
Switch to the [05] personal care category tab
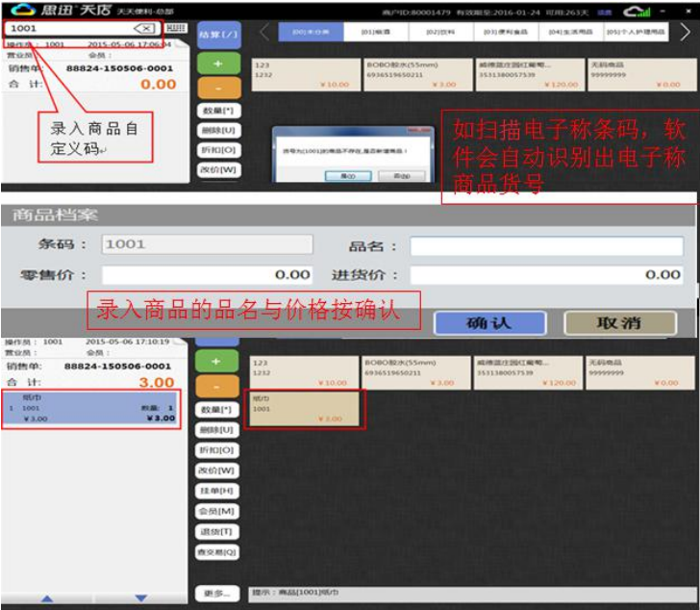[x=636, y=32]
